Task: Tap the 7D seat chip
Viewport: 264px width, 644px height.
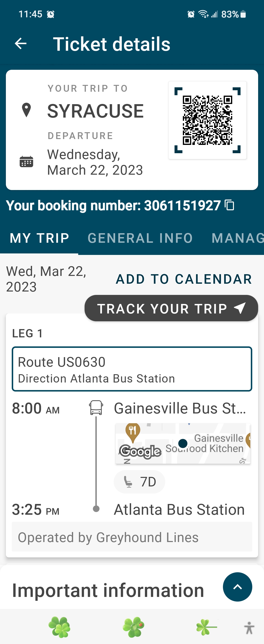Action: tap(139, 482)
